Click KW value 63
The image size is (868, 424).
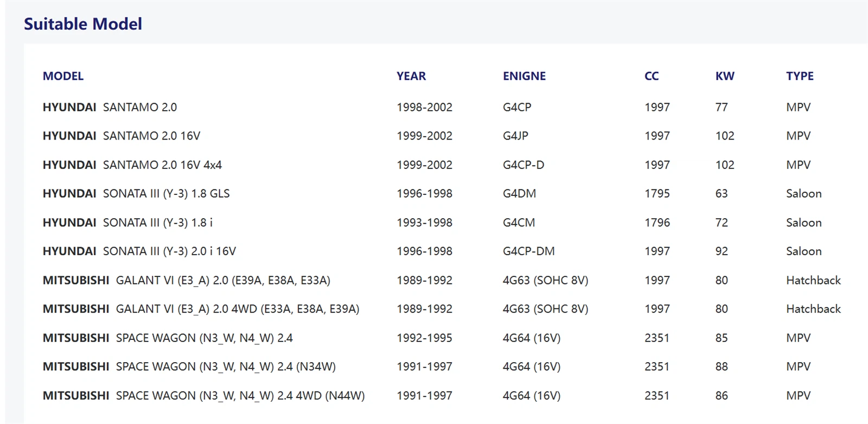[722, 194]
